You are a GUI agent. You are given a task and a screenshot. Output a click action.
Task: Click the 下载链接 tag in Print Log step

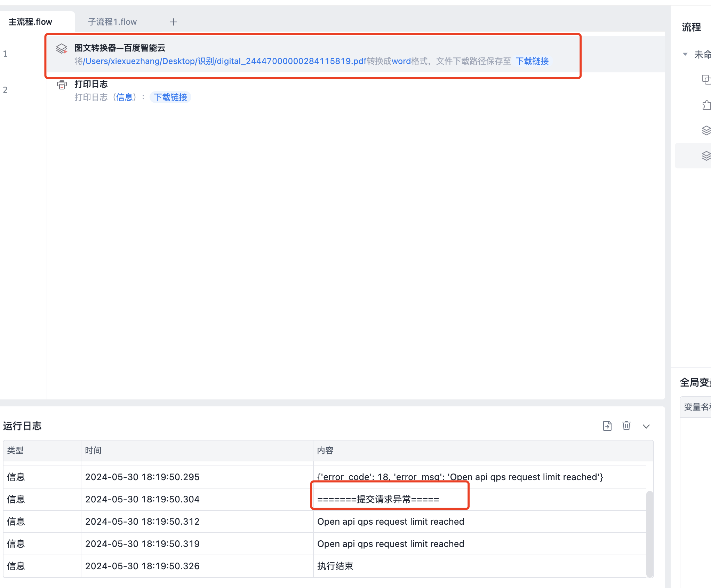point(170,97)
